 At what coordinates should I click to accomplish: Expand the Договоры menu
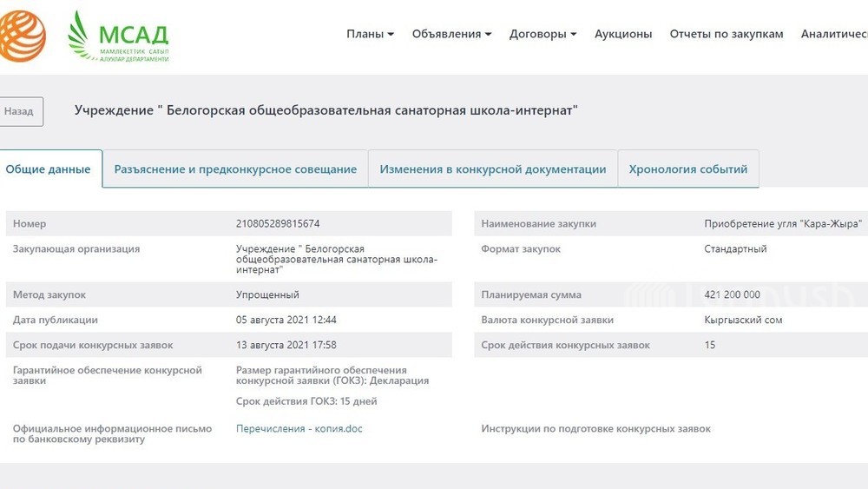[542, 34]
